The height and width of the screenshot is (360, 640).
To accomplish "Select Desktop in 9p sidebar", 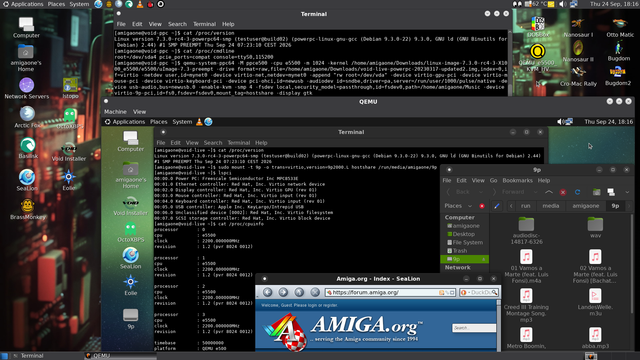I will click(x=463, y=234).
